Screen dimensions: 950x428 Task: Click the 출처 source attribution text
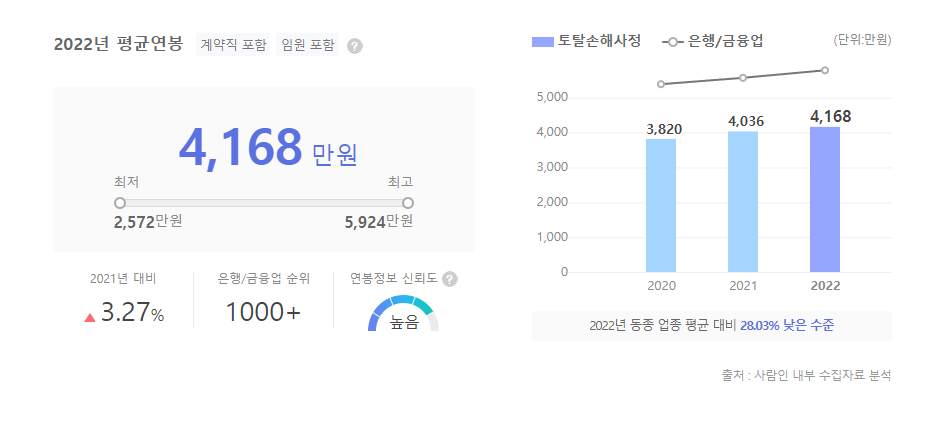806,375
